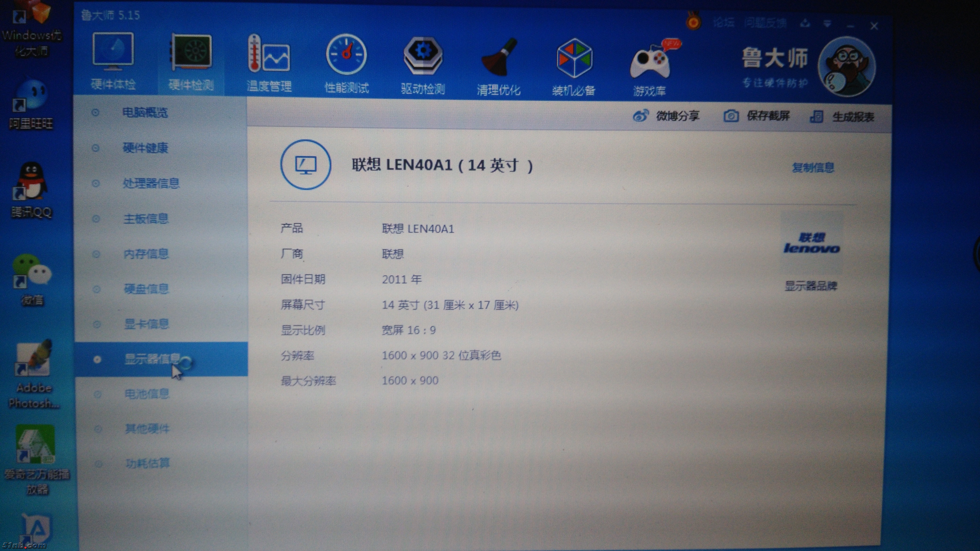Click 保存截屏 save screenshot button
980x551 pixels.
756,116
